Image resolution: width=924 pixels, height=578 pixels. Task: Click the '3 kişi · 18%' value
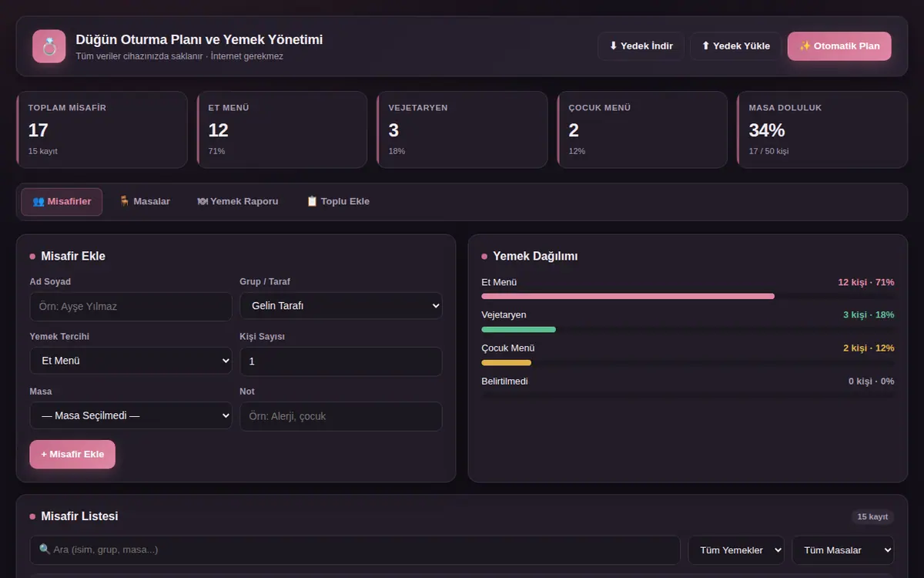click(869, 315)
